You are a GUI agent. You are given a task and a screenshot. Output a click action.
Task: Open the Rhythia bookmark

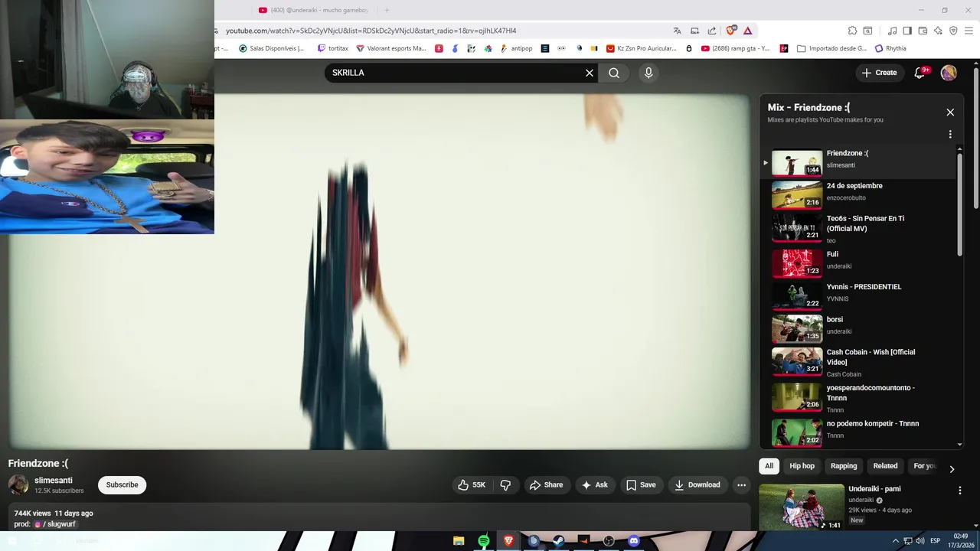click(x=890, y=48)
